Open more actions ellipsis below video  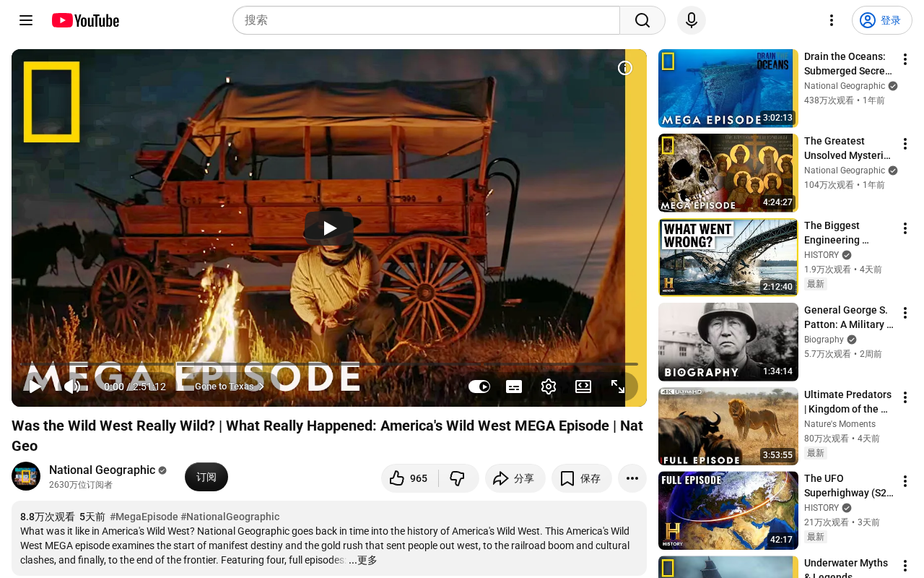click(x=632, y=478)
